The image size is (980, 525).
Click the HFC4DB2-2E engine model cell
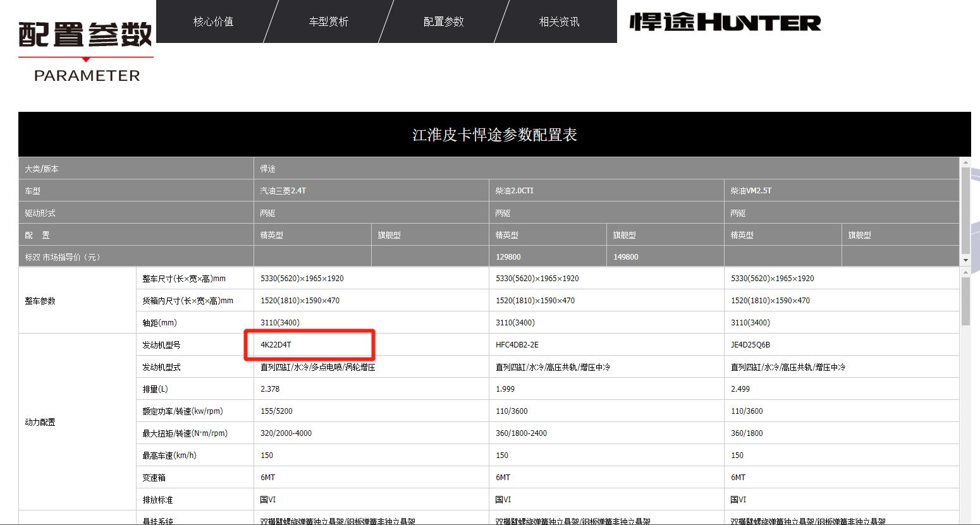(x=517, y=344)
